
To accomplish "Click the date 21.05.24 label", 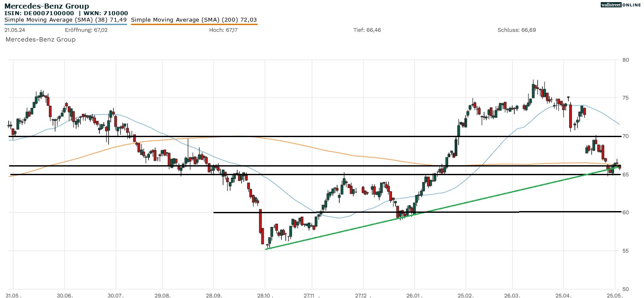I will coord(14,30).
